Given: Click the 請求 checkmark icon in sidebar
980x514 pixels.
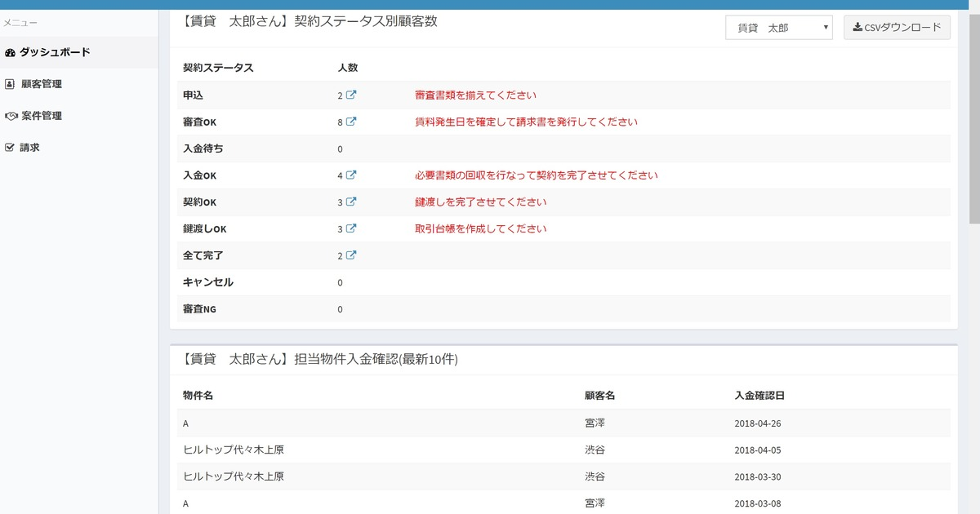Looking at the screenshot, I should pyautogui.click(x=10, y=148).
